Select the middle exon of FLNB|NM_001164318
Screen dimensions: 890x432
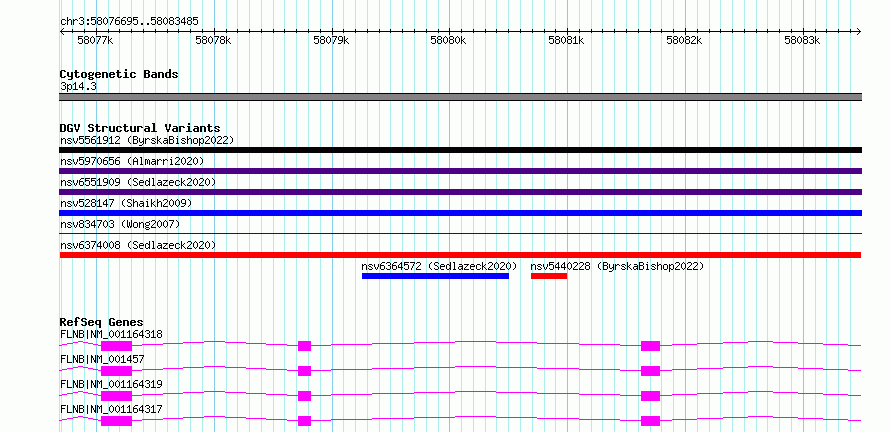[x=304, y=346]
